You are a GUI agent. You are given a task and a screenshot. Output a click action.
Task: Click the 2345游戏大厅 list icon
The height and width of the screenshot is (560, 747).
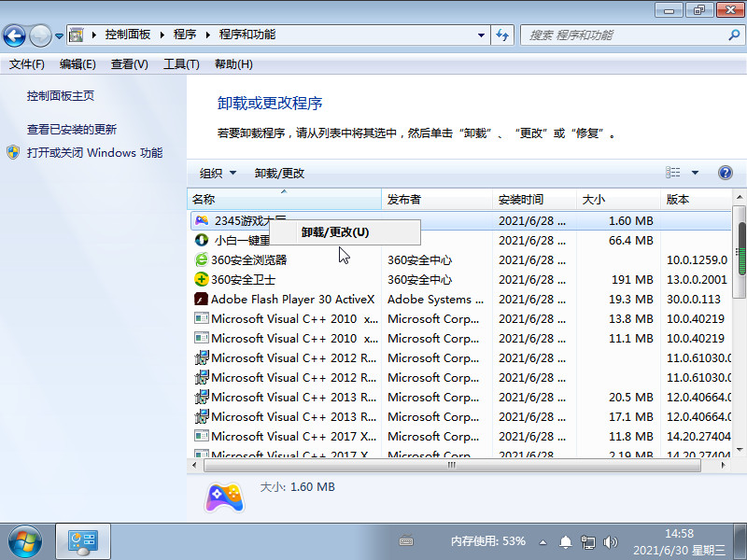(x=202, y=221)
